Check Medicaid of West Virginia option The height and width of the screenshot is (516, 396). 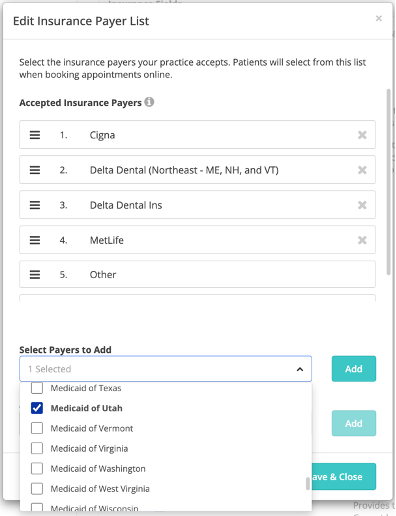click(37, 489)
